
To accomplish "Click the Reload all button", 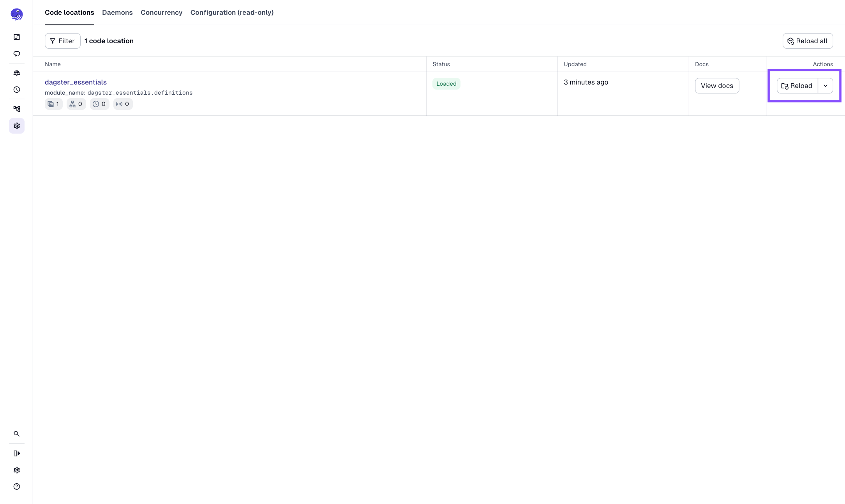I will [x=808, y=41].
